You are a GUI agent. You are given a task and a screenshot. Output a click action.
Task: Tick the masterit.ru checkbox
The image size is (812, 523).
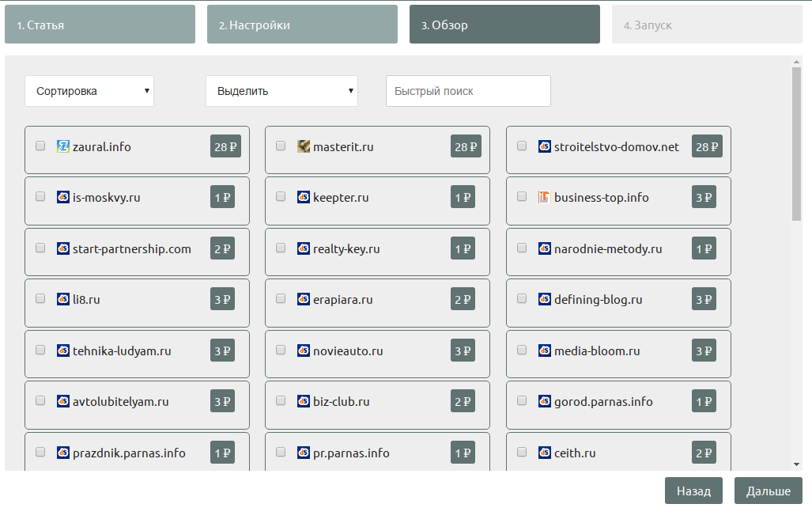281,146
